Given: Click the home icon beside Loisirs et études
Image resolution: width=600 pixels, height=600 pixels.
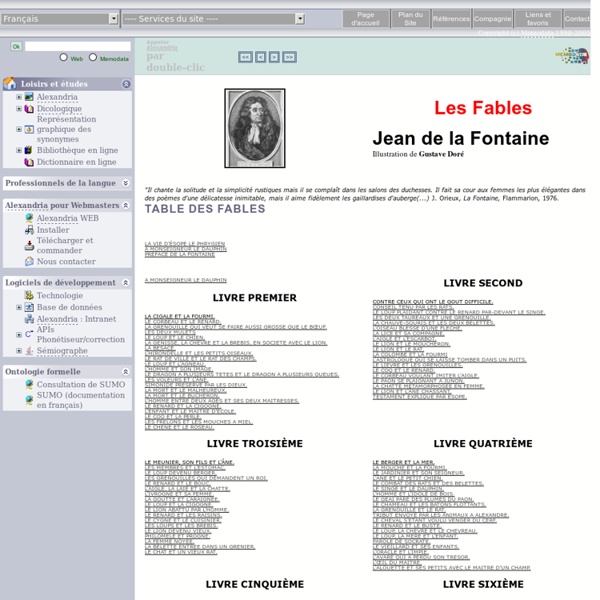Looking at the screenshot, I should click(x=10, y=83).
